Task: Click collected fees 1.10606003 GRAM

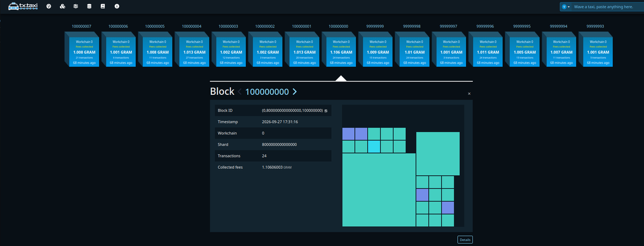Action: pyautogui.click(x=276, y=167)
